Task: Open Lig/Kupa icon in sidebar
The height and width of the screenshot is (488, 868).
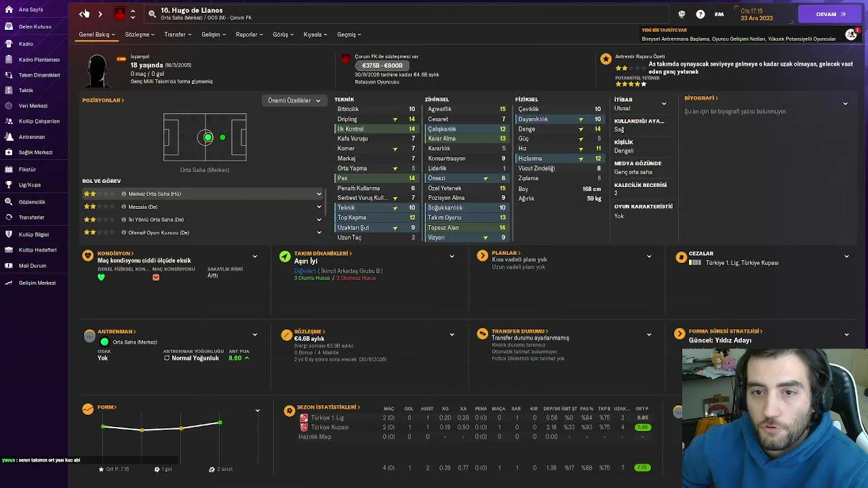Action: 9,184
